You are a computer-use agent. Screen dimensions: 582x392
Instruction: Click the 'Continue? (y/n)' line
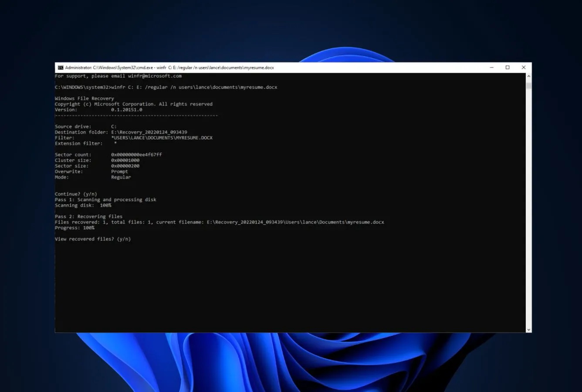pyautogui.click(x=76, y=194)
